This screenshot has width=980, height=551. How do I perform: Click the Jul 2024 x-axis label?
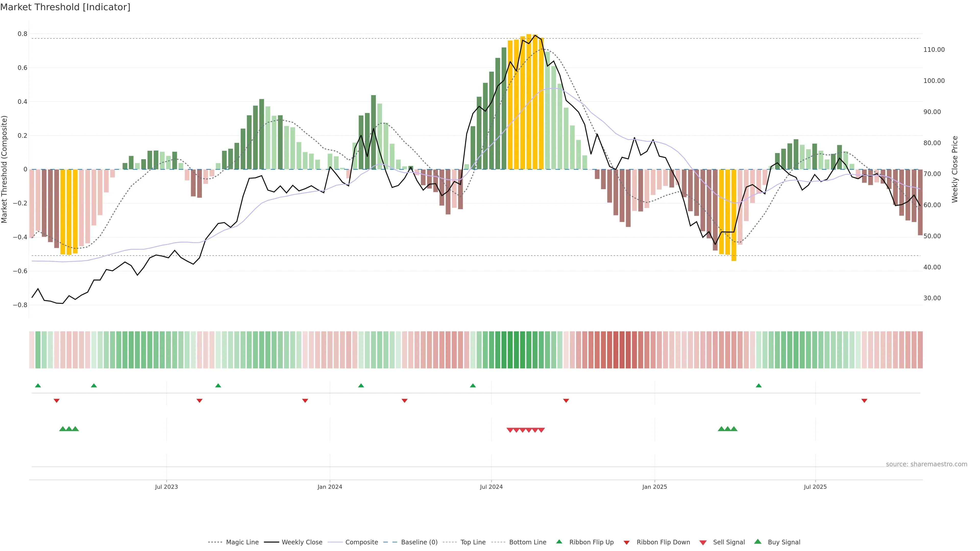point(491,487)
